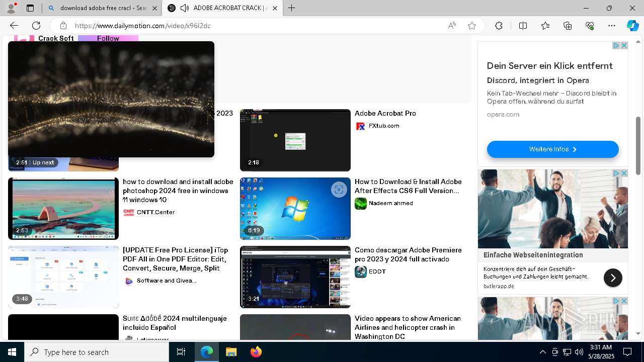Visit CNTT.Center channel
Viewport: 644px width, 362px height.
pyautogui.click(x=156, y=212)
